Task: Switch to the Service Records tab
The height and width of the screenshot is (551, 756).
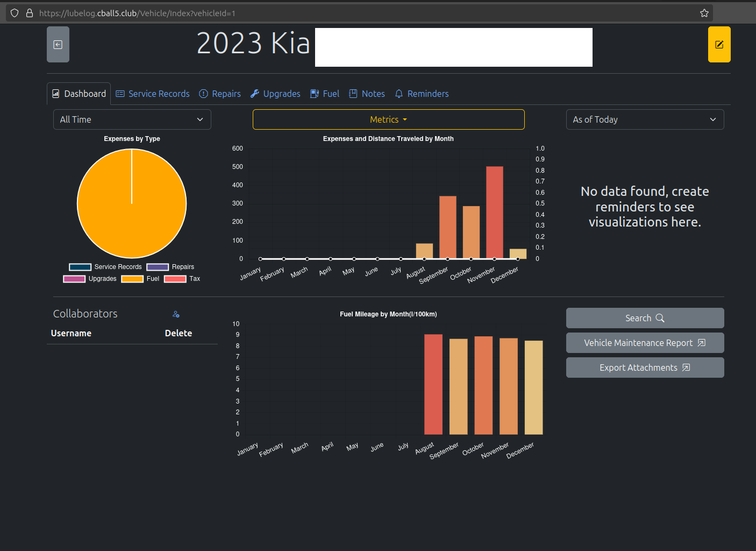Action: 153,94
